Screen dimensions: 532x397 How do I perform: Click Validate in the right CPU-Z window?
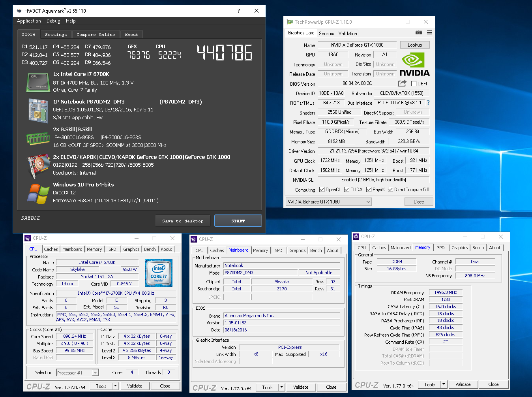(463, 384)
